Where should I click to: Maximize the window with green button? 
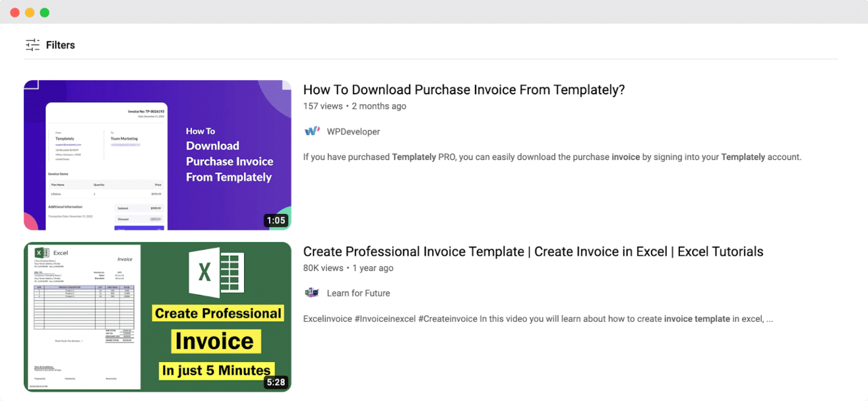(45, 12)
